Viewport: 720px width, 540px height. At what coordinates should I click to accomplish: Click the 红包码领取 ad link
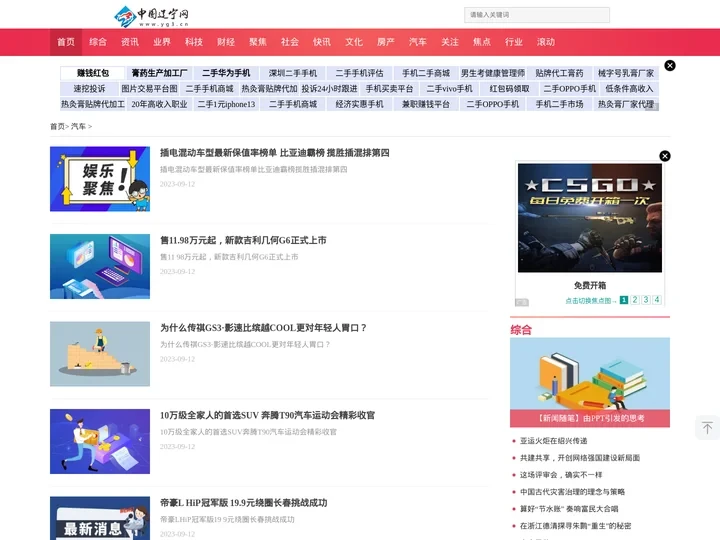click(x=509, y=89)
